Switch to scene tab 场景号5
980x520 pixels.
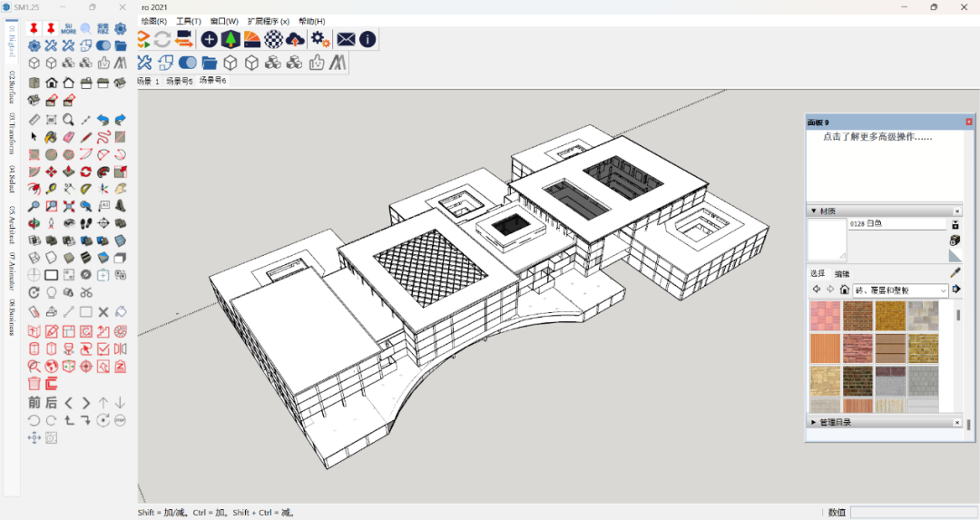pyautogui.click(x=179, y=82)
